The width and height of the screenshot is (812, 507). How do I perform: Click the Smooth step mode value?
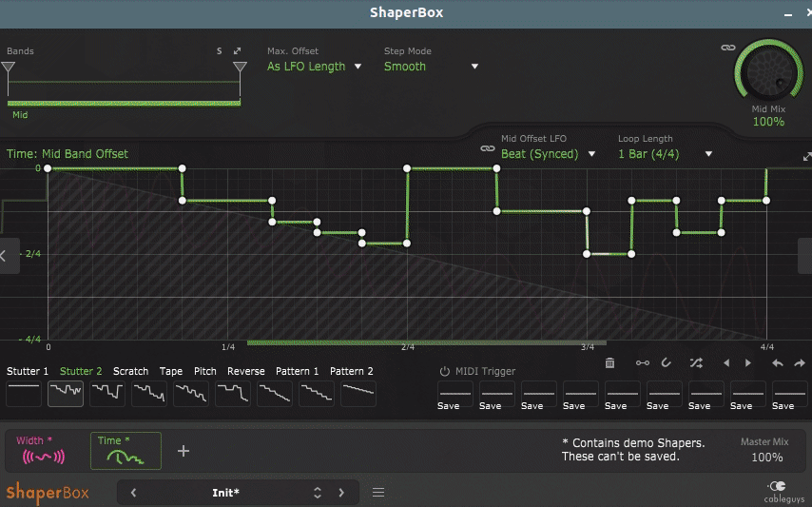pyautogui.click(x=405, y=67)
